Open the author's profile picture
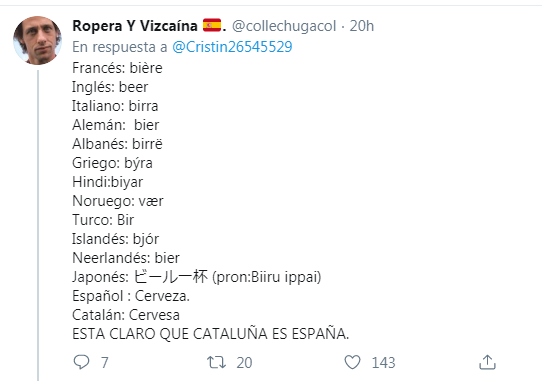 (x=37, y=40)
